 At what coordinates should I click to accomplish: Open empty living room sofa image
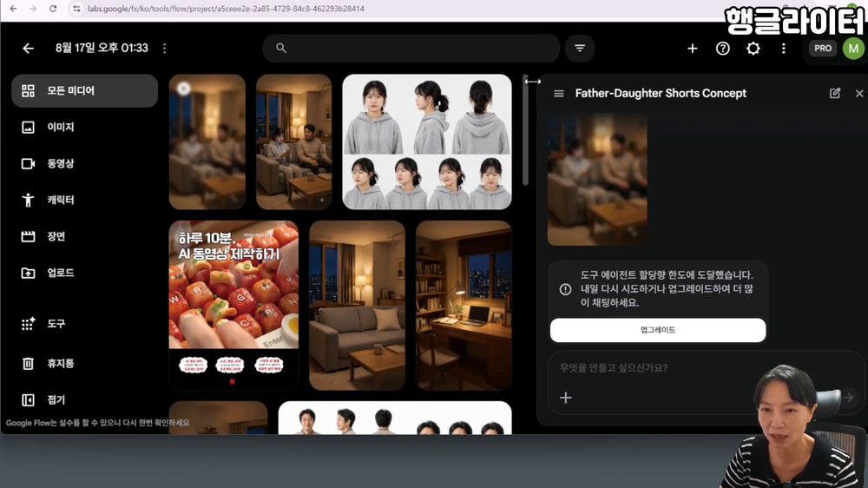[x=357, y=305]
